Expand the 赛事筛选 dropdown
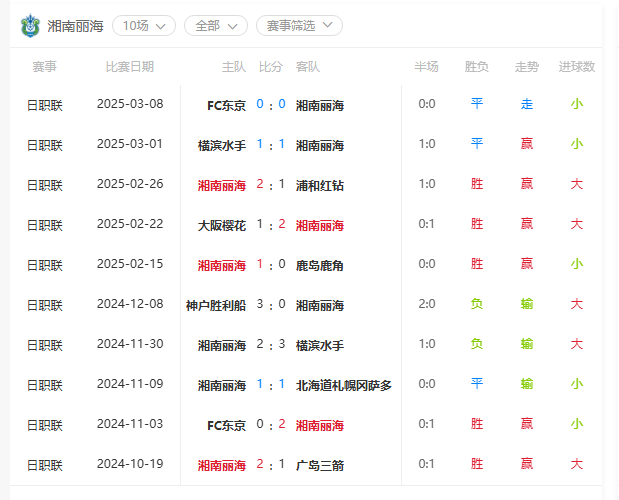 pos(299,26)
